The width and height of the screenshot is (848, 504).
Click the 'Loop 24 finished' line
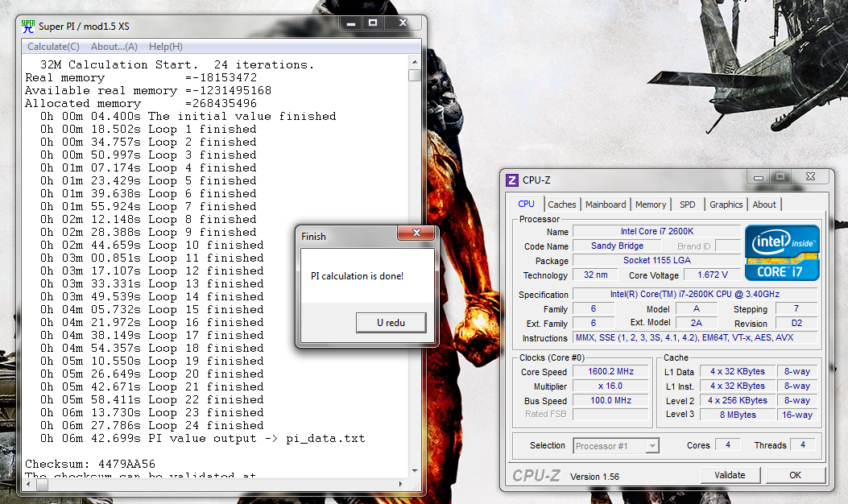(x=152, y=426)
